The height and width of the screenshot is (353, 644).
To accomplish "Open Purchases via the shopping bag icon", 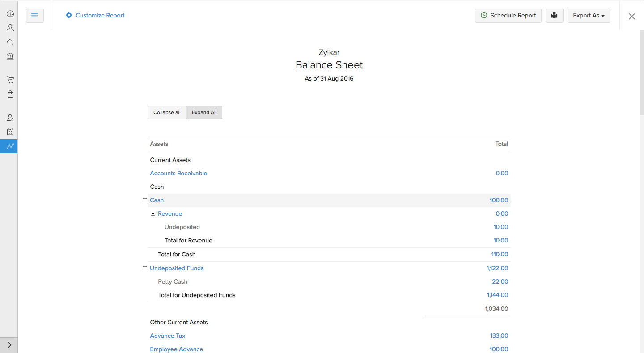I will click(x=10, y=94).
